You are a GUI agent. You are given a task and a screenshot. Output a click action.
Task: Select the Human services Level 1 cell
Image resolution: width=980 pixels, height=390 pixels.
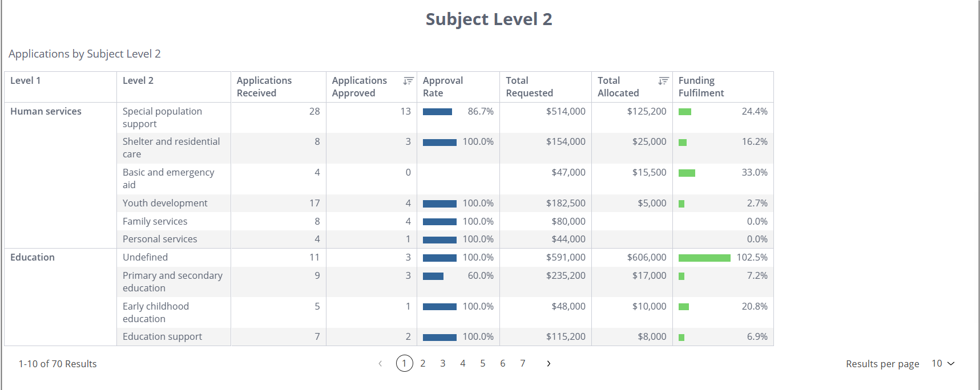pyautogui.click(x=46, y=112)
